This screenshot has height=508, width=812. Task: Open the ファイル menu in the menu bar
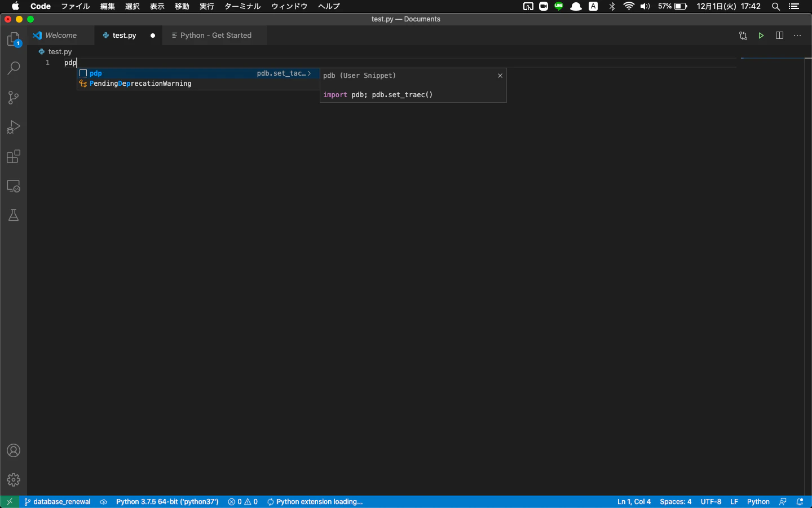[76, 6]
